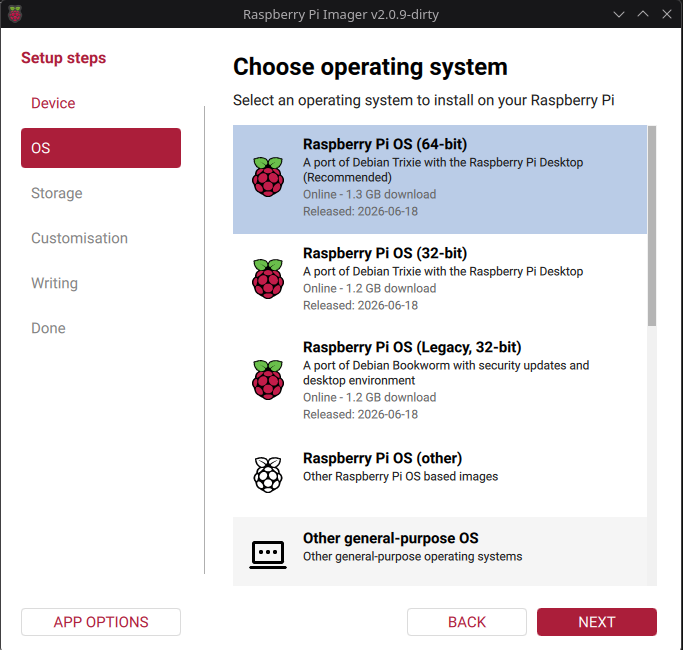Click 'Online - 1.3 GB download' text
Image resolution: width=683 pixels, height=650 pixels.
coord(369,194)
